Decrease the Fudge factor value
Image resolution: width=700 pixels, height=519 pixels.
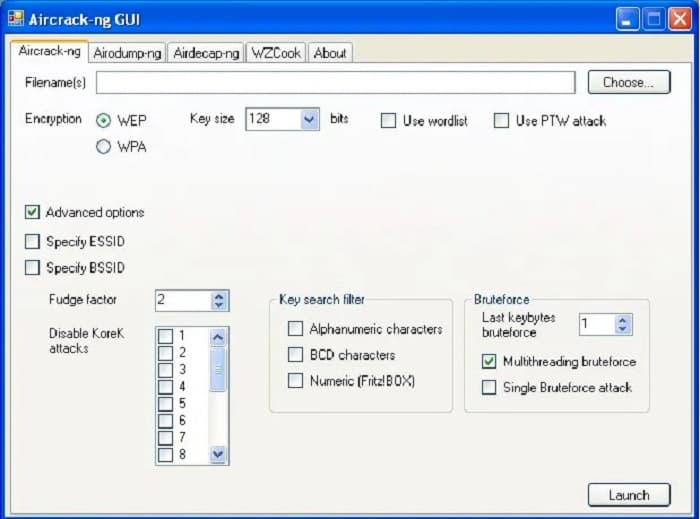[x=219, y=305]
